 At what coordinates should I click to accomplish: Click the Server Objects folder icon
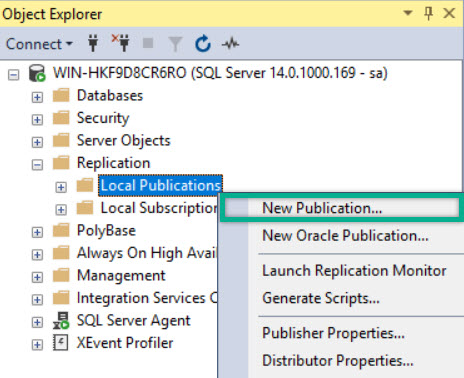coord(61,140)
